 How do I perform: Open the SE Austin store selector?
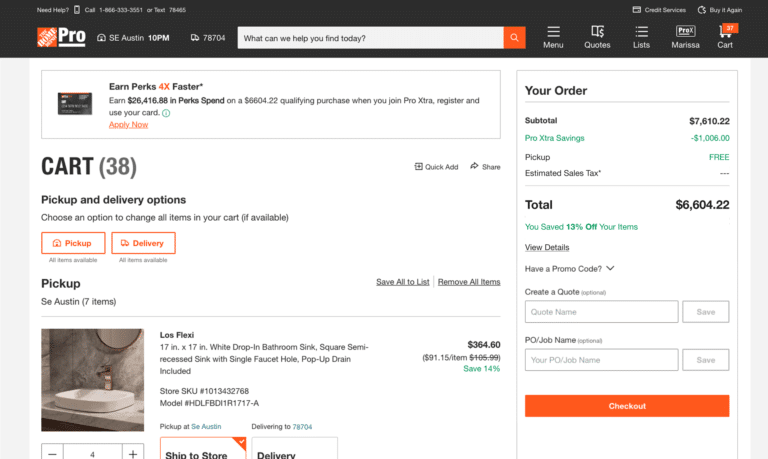click(133, 38)
